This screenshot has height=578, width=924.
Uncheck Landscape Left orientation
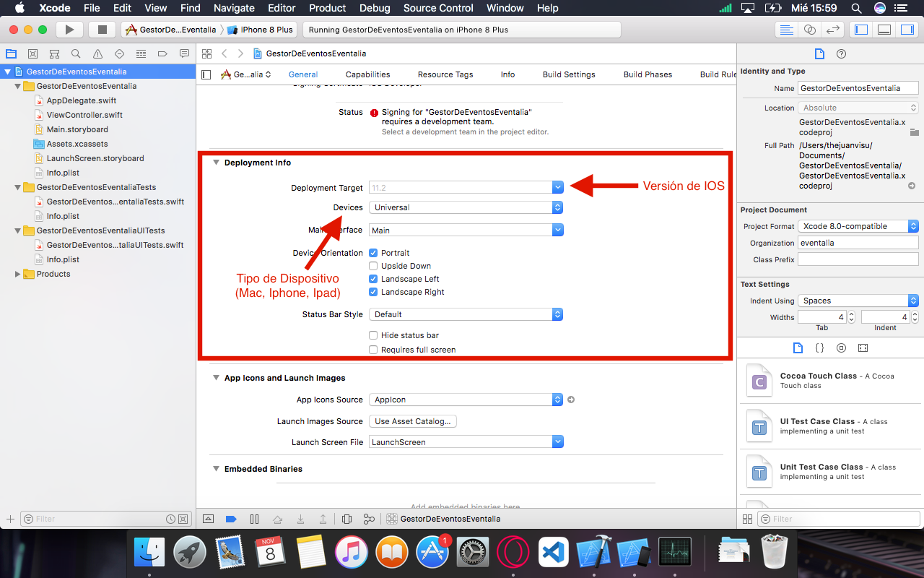click(373, 279)
